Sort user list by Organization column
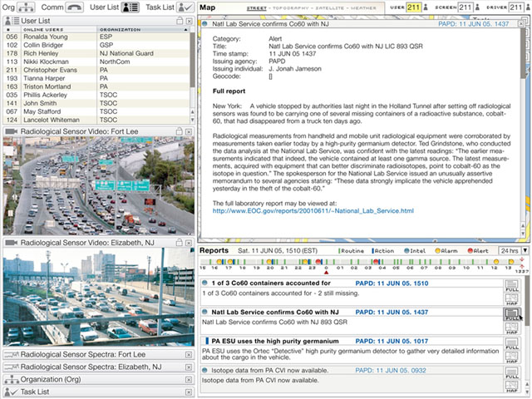The width and height of the screenshot is (532, 399). 143,30
